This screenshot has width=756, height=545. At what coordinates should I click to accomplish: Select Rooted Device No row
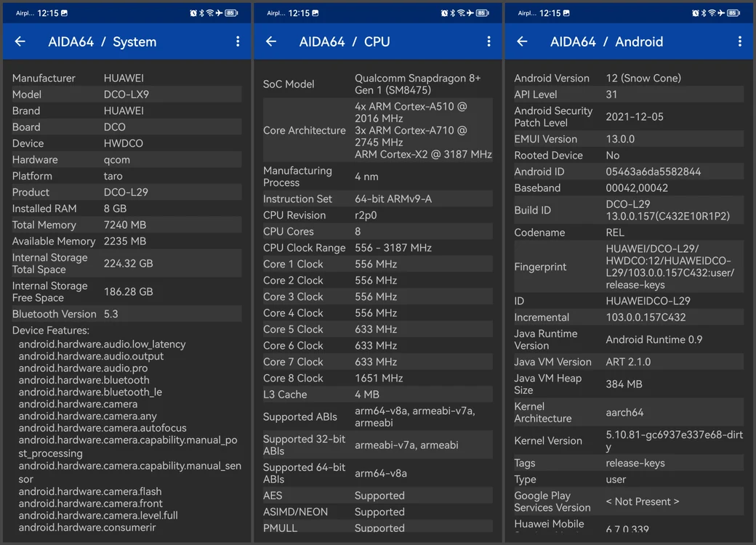(629, 156)
